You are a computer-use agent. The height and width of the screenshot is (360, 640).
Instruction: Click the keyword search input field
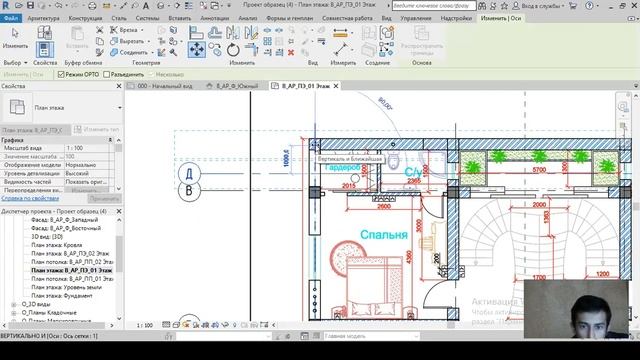(434, 6)
